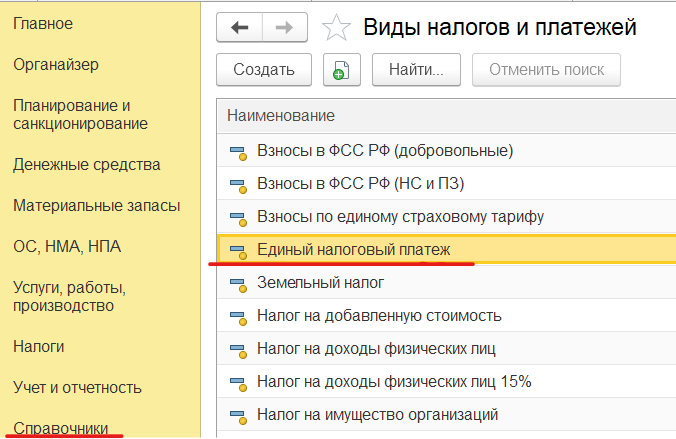
Task: Click the Отменить поиск button
Action: (x=546, y=70)
